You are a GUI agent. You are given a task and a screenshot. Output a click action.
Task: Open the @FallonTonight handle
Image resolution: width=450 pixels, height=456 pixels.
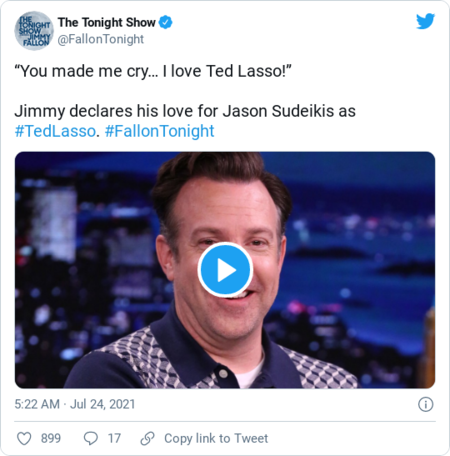pos(101,39)
